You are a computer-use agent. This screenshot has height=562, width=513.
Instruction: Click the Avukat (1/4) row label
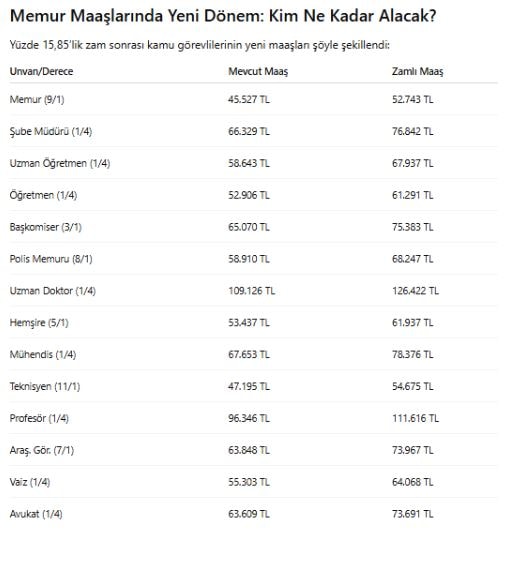coord(36,514)
